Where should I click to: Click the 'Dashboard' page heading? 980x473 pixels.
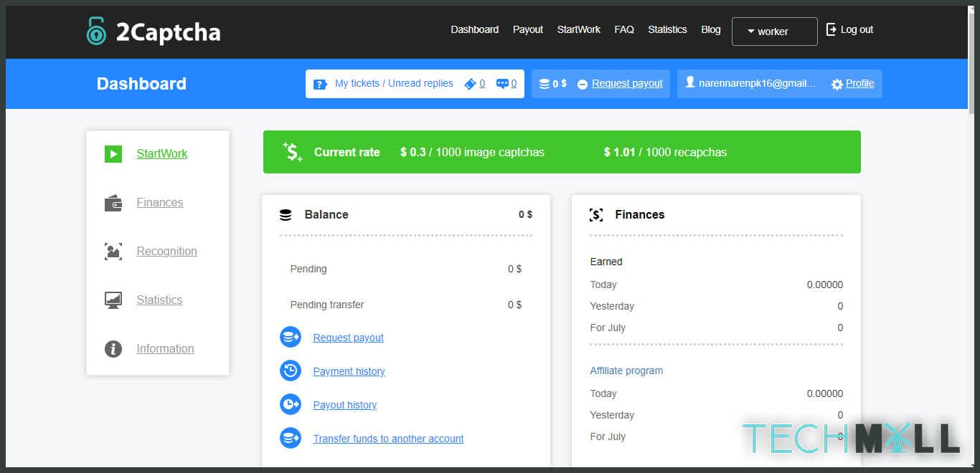click(141, 84)
